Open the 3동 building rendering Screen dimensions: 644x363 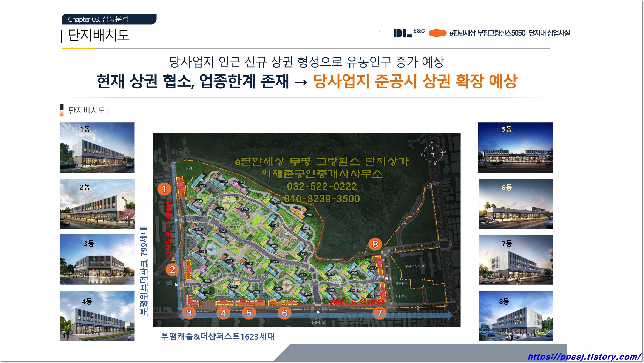click(x=97, y=260)
